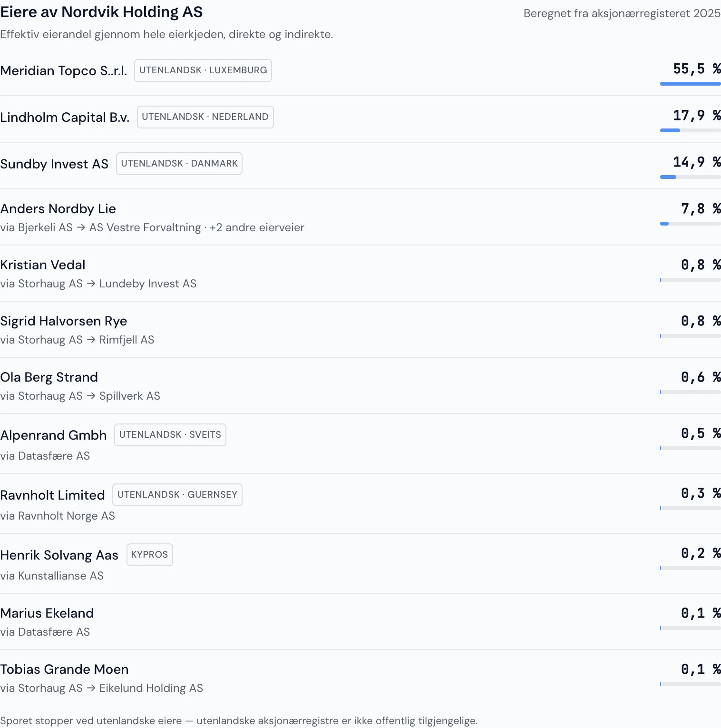The width and height of the screenshot is (721, 728).
Task: Click the 'UTENLANDSK · DANMARK' badge
Action: click(x=179, y=164)
